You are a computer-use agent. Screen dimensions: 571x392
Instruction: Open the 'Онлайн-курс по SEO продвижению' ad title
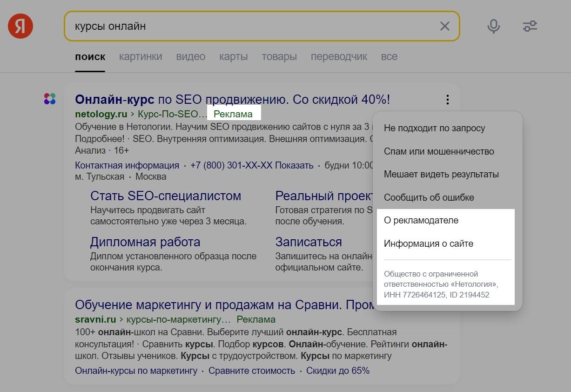[x=233, y=100]
